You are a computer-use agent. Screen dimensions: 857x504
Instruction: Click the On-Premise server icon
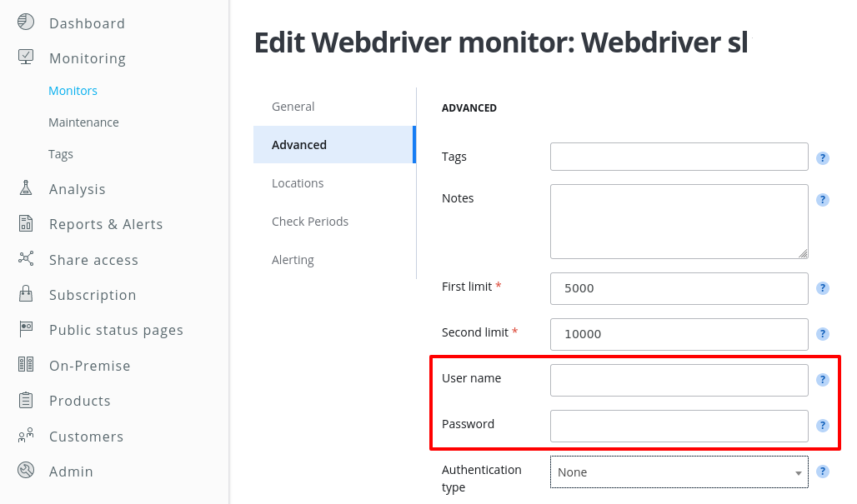pos(26,365)
